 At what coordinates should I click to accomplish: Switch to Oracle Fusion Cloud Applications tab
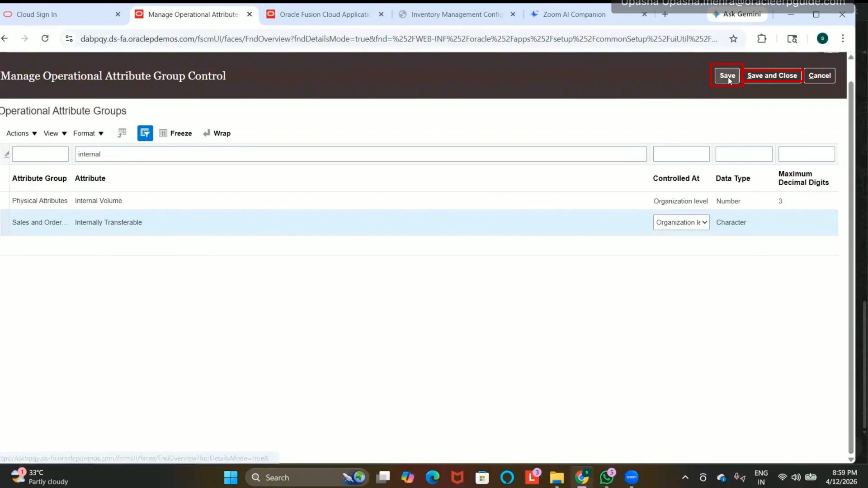click(325, 14)
